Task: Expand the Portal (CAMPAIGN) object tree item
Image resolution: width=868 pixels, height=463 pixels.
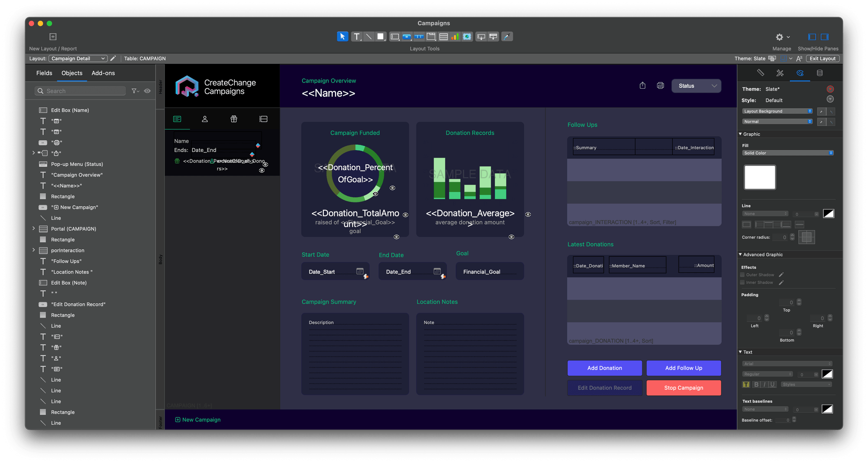Action: (33, 229)
